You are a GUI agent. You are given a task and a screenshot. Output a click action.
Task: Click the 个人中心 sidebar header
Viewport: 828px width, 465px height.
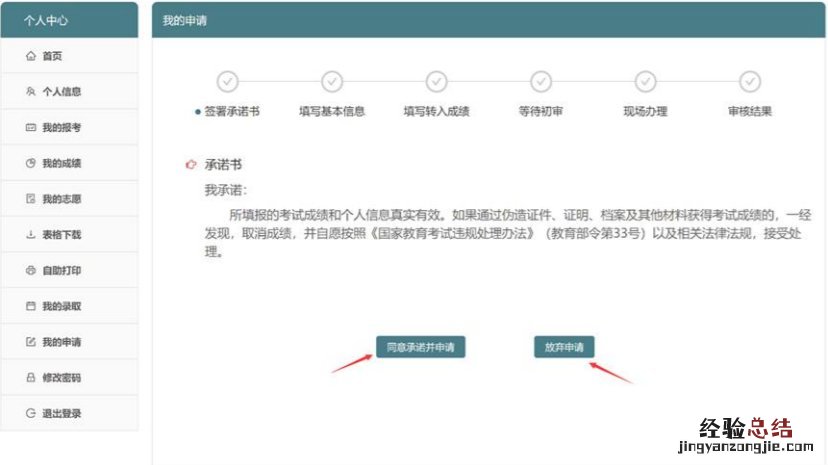point(69,20)
